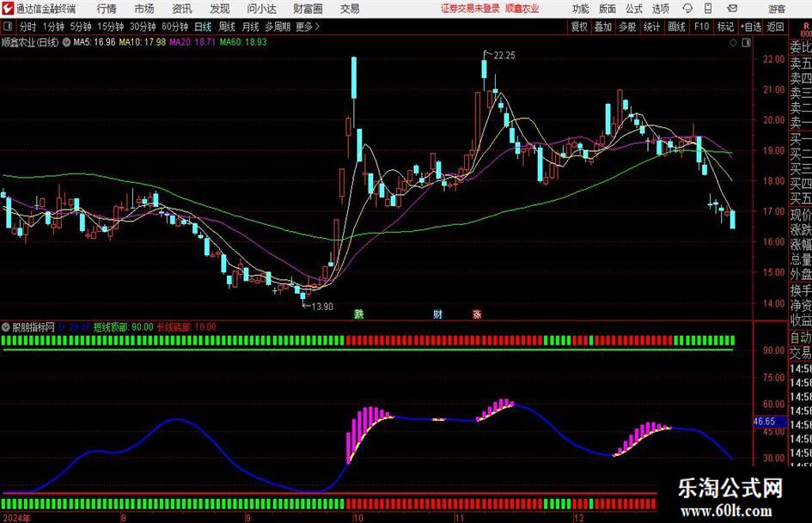Click the red R 1000 badge
The image size is (812, 523).
[806, 30]
